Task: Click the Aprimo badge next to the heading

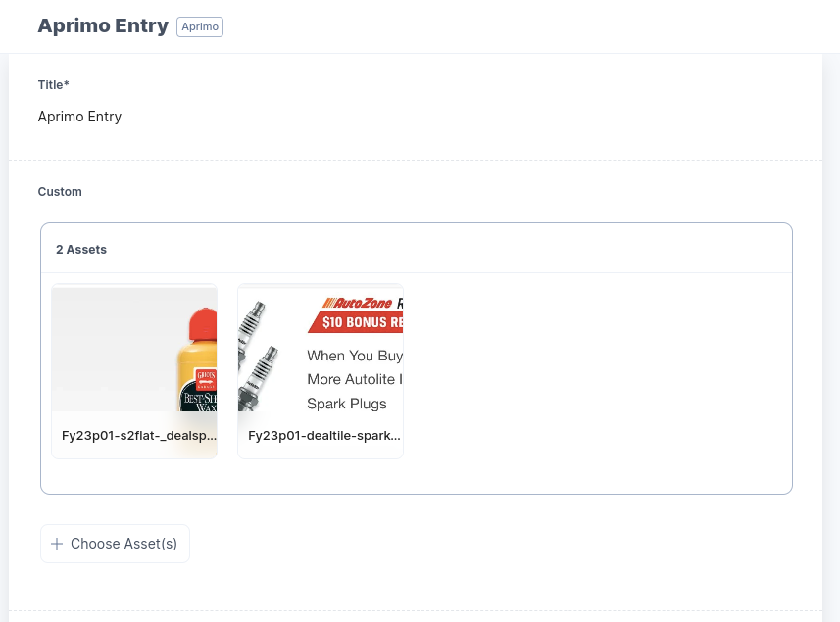Action: tap(200, 26)
